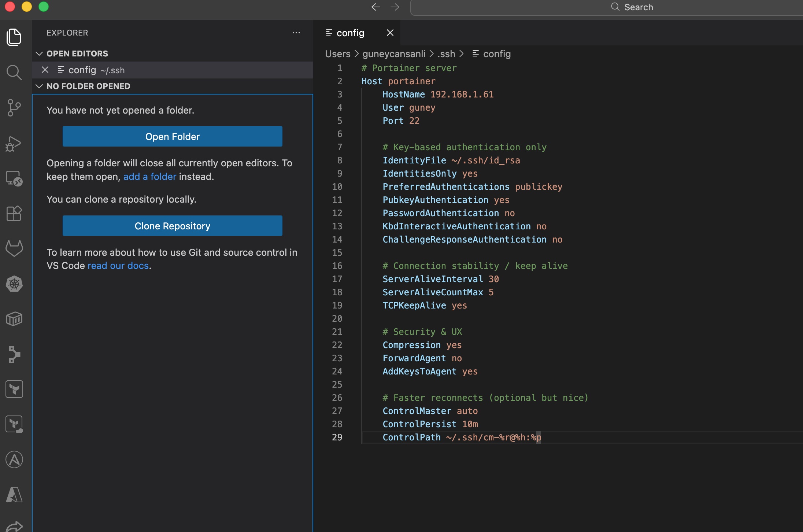Viewport: 803px width, 532px height.
Task: Select the Terraform extension icon
Action: (14, 389)
